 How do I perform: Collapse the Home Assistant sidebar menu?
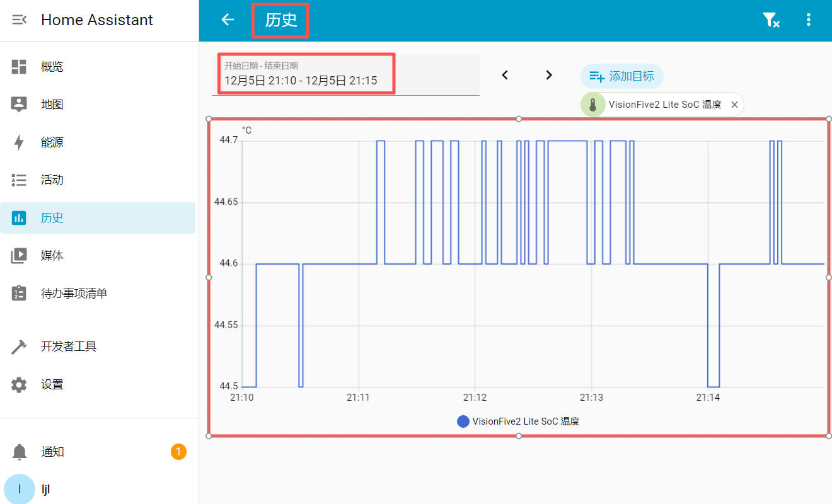[x=19, y=20]
